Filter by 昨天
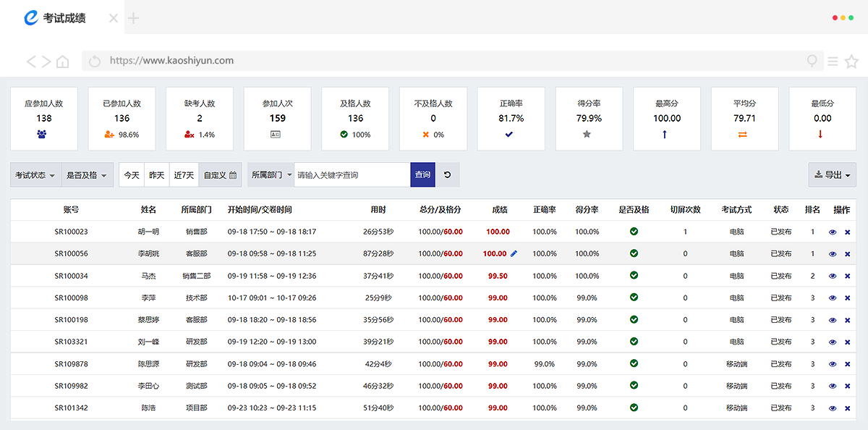The height and width of the screenshot is (430, 868). pyautogui.click(x=157, y=174)
